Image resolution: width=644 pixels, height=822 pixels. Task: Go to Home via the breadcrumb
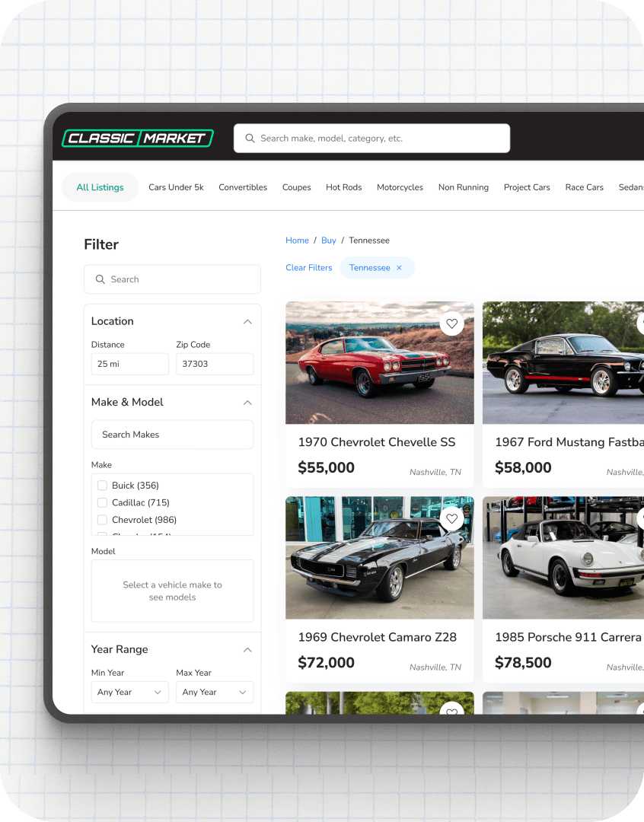click(x=297, y=241)
